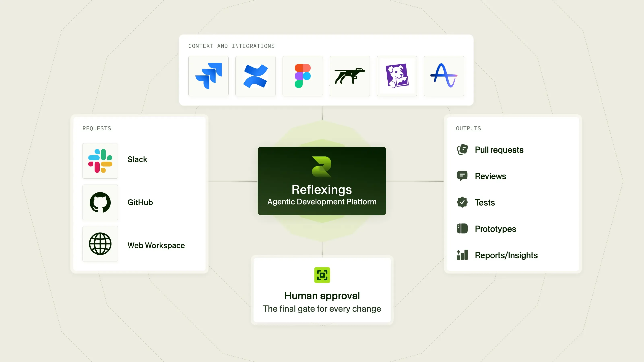The width and height of the screenshot is (644, 362).
Task: Click the Pull requests output label
Action: [x=499, y=150]
